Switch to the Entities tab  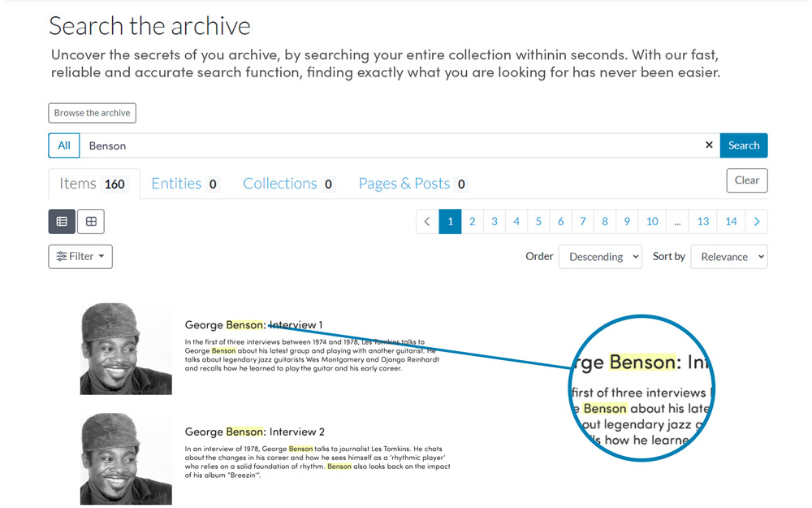point(185,184)
